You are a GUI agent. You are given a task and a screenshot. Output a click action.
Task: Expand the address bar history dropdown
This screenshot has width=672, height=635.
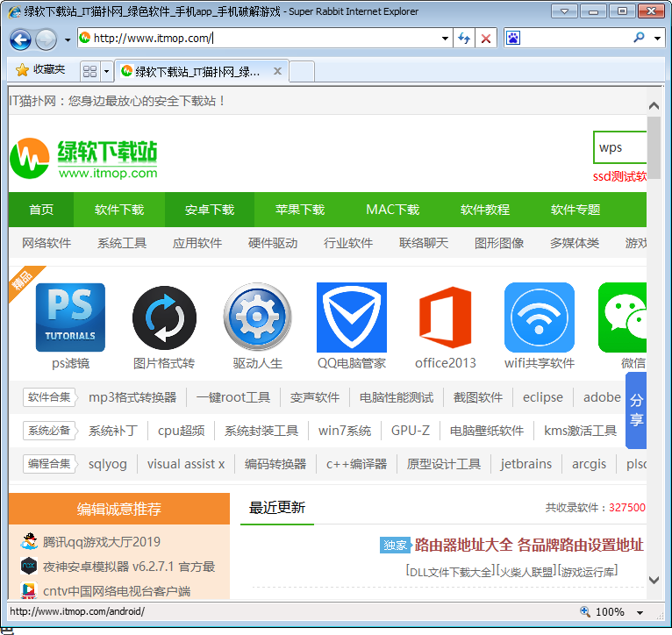pyautogui.click(x=446, y=39)
